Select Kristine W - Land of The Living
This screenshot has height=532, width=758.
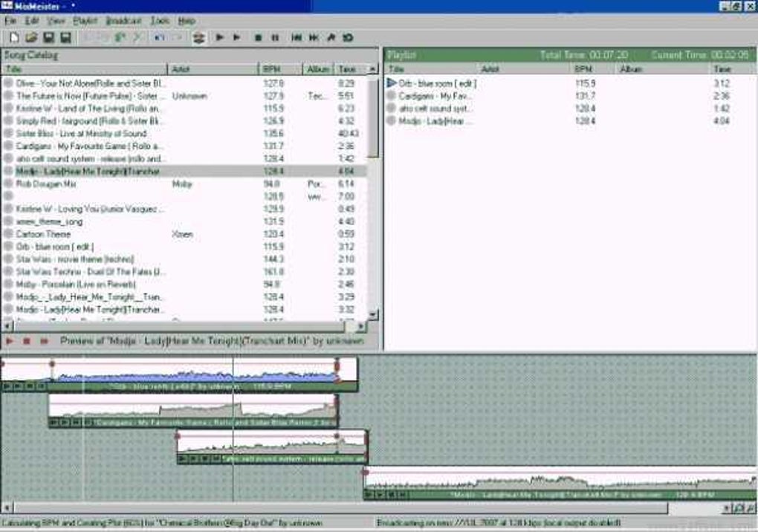184,108
